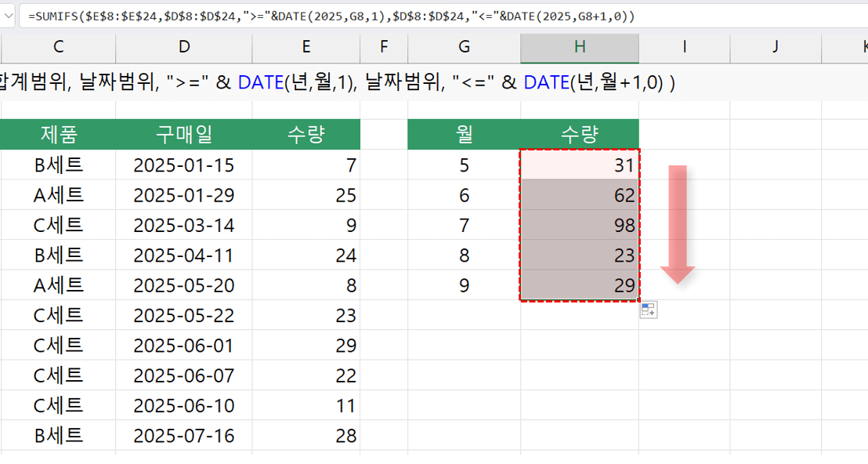This screenshot has height=464, width=868.
Task: Click the result cell showing 31
Action: coord(580,165)
